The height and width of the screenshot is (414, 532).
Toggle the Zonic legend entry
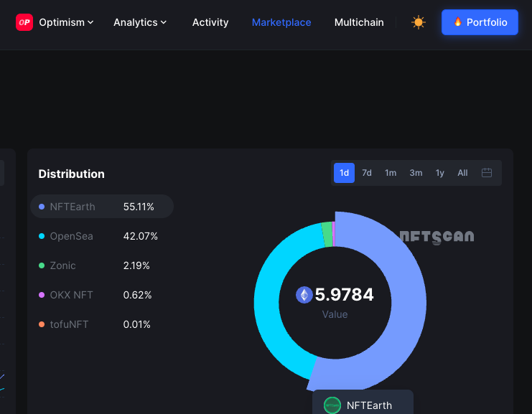94,265
